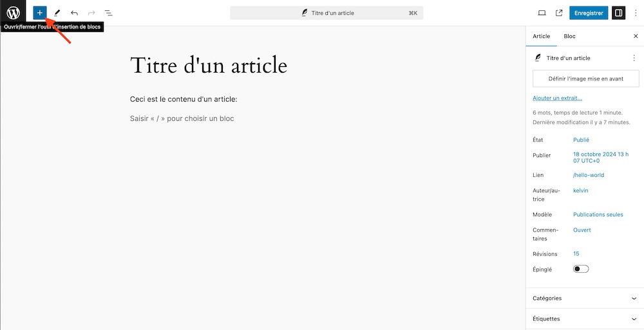Close the settings sidebar
The height and width of the screenshot is (330, 644).
pyautogui.click(x=636, y=36)
